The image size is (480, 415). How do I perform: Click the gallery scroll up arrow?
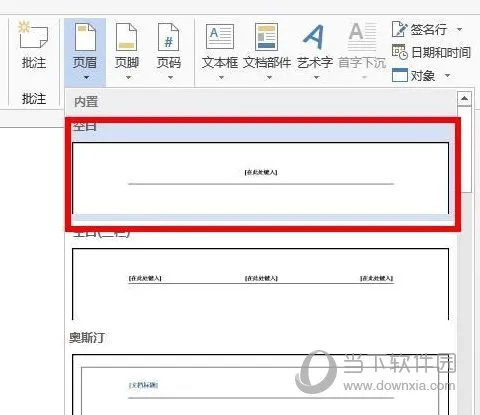point(464,99)
